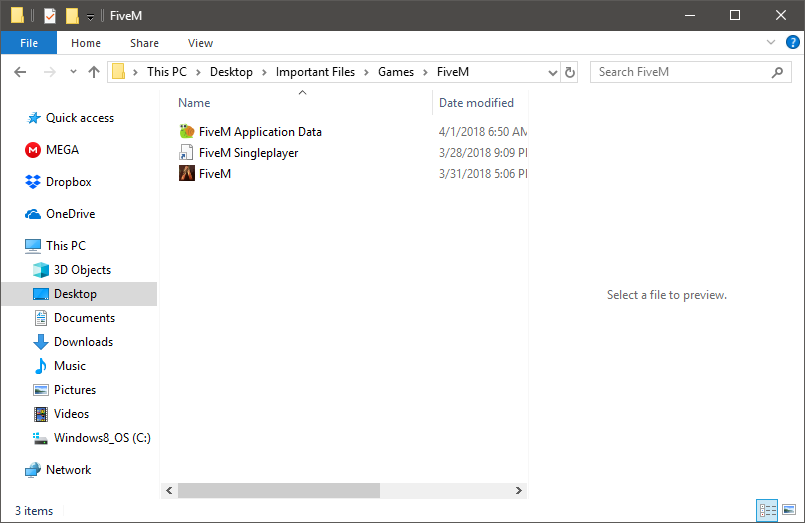Click the search magnifier icon
Screen dimensions: 805x523
[777, 72]
